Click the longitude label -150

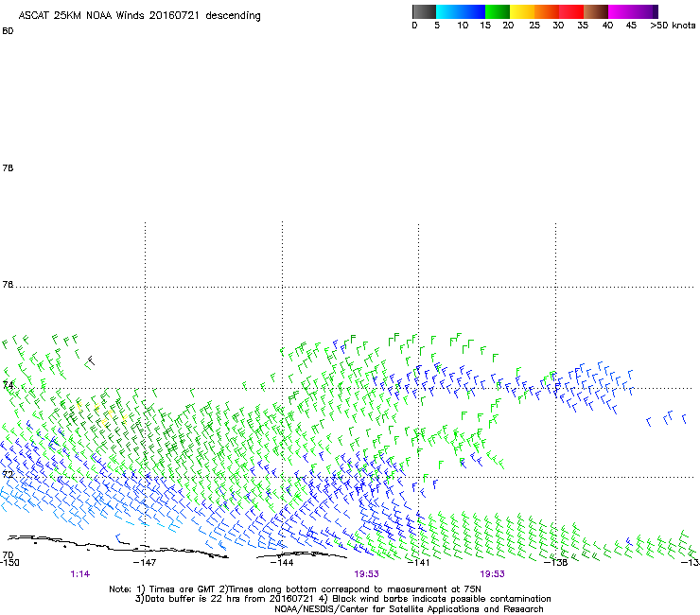[9, 563]
